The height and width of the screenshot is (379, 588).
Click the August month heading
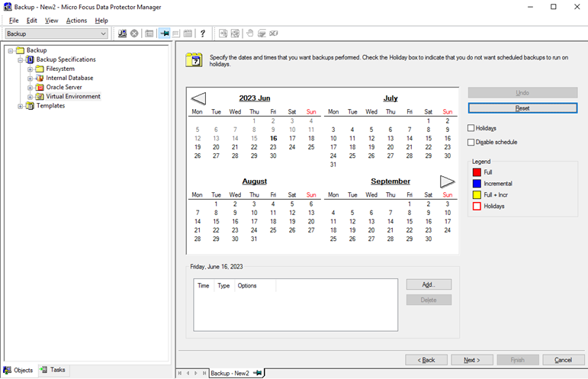[x=254, y=181]
